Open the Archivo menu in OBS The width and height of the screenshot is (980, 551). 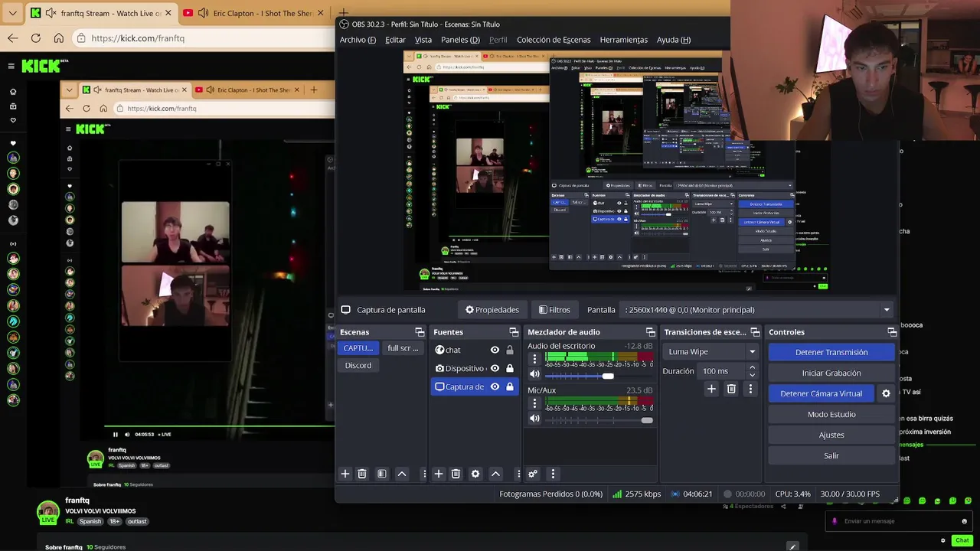[358, 40]
